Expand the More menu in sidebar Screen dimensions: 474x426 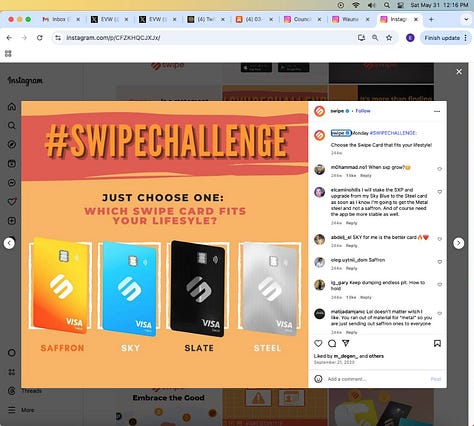[21, 410]
